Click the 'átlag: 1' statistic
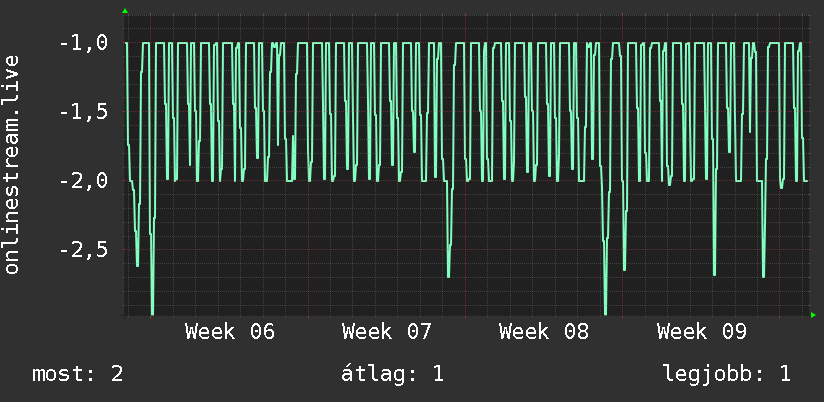The width and height of the screenshot is (824, 402). (x=392, y=374)
